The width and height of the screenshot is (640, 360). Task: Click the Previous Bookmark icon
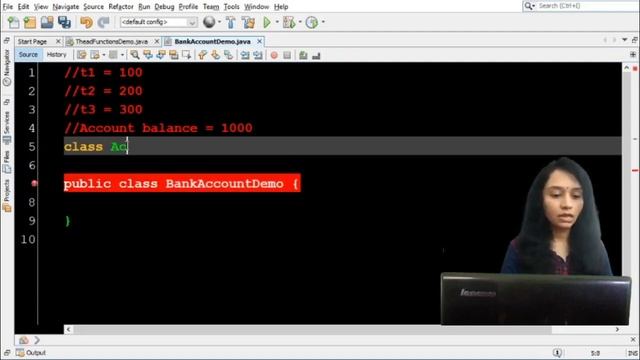[x=202, y=55]
